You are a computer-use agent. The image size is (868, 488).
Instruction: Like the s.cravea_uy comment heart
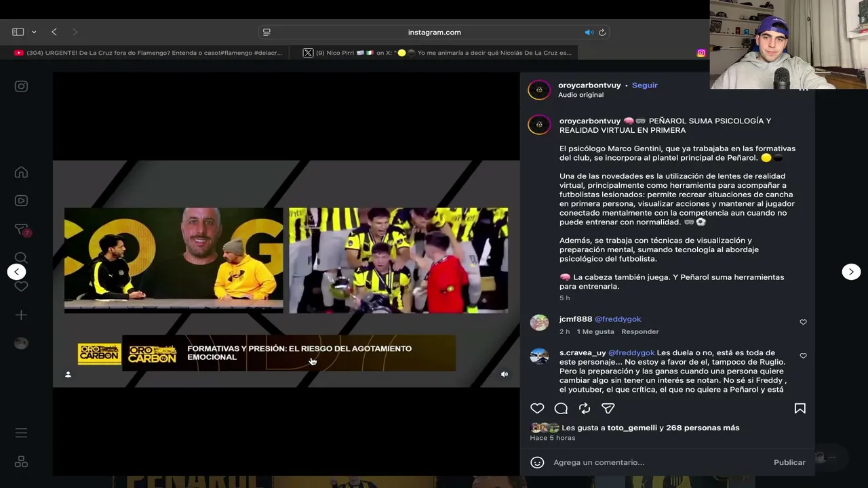click(x=803, y=356)
